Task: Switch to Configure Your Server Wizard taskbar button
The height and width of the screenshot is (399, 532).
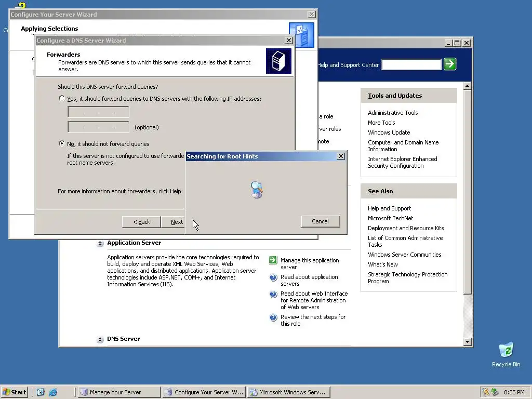Action: point(204,392)
